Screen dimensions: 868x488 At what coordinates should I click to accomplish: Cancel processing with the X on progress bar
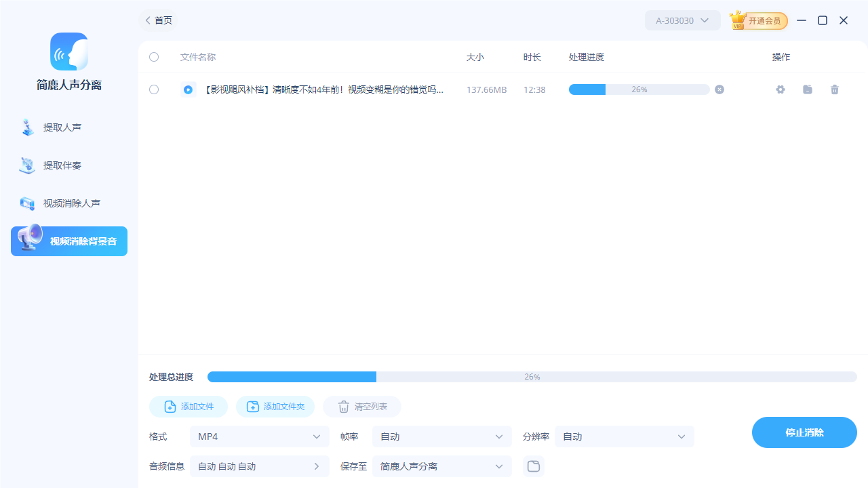pyautogui.click(x=719, y=89)
